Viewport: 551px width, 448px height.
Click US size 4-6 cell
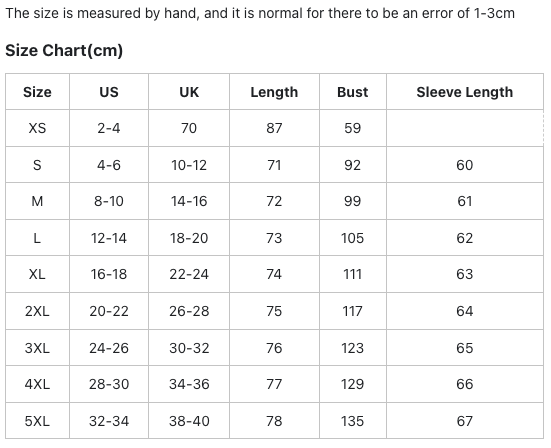(109, 165)
